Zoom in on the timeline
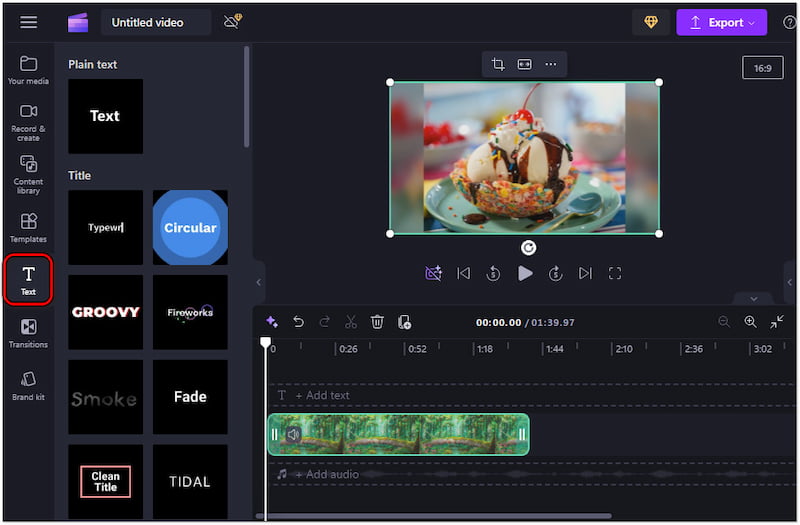800x525 pixels. (750, 322)
